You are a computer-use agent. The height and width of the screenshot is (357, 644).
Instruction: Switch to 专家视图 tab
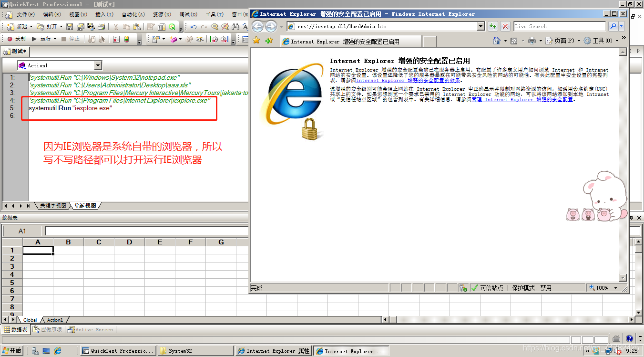point(85,206)
